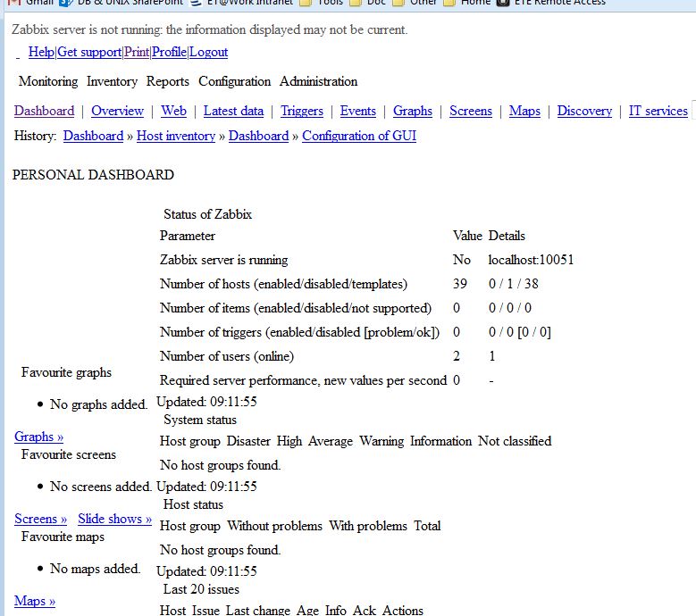The image size is (696, 616).
Task: Click the Zabbix server is running row
Action: (223, 260)
